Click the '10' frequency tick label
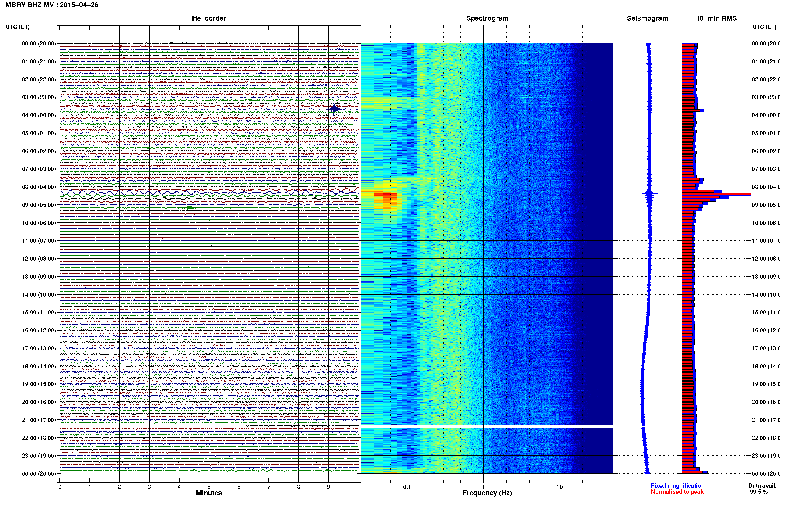Screen dimensions: 812x508 point(560,487)
